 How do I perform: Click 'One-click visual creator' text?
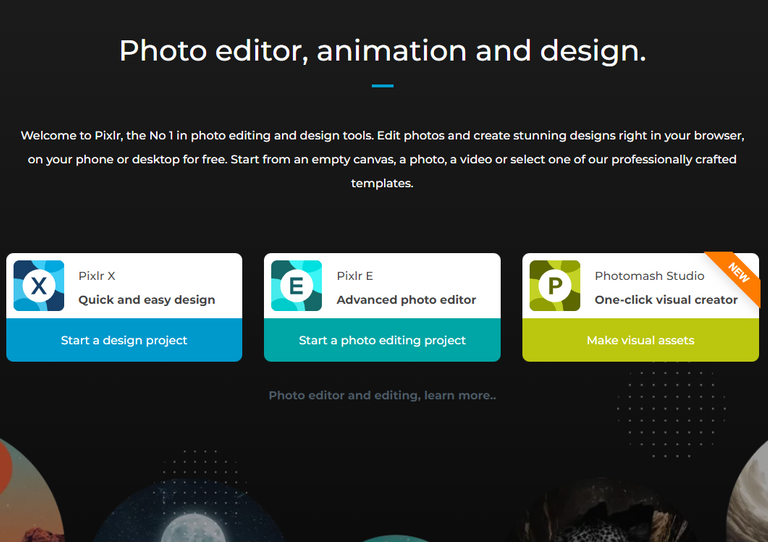[x=666, y=300]
